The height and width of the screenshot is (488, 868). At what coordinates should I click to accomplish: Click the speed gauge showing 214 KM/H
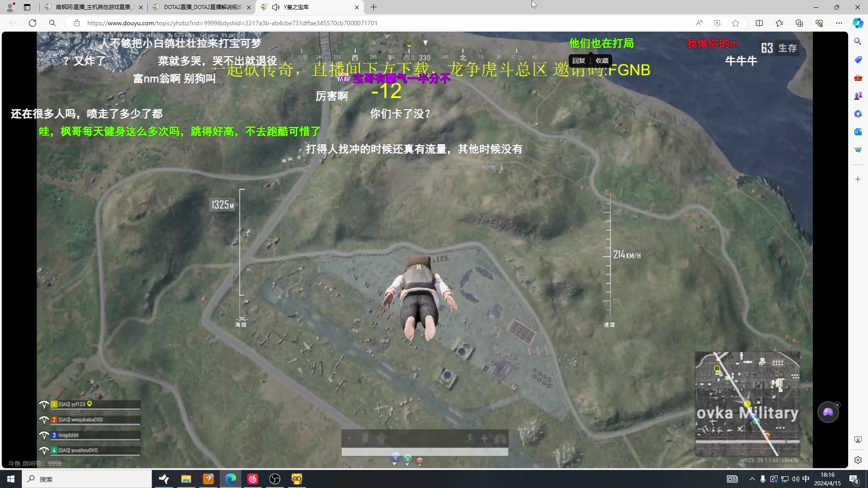tap(622, 258)
